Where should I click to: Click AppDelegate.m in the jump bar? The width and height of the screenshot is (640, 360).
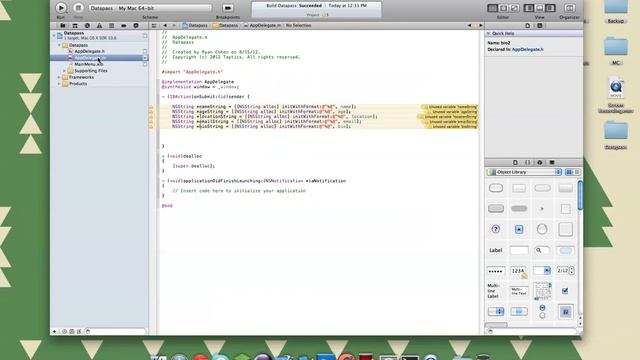click(x=262, y=25)
